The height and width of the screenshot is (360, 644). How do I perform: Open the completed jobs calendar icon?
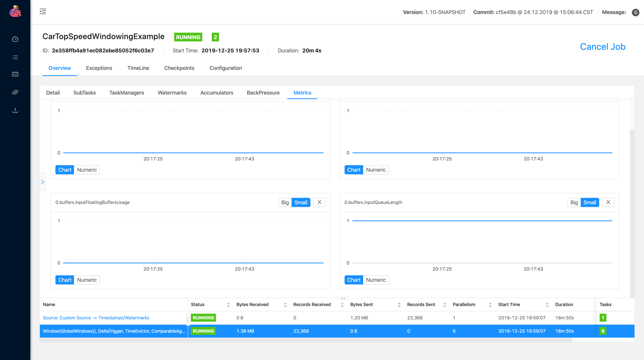pos(15,74)
